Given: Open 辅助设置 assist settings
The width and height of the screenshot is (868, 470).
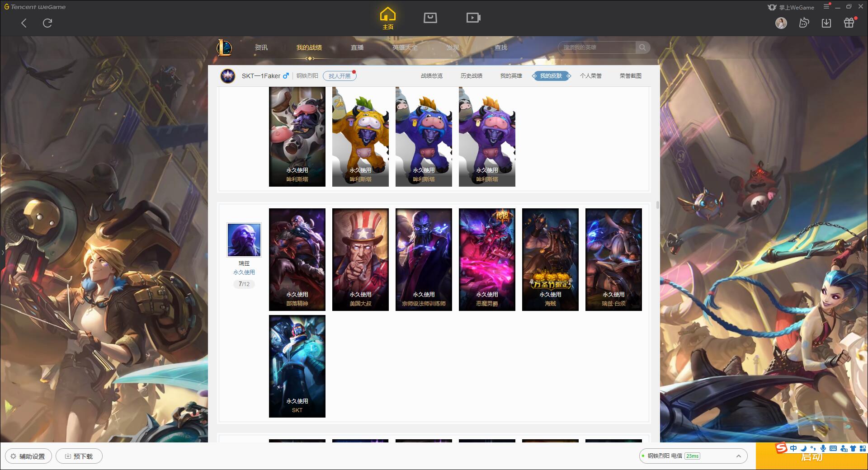Looking at the screenshot, I should pos(28,456).
